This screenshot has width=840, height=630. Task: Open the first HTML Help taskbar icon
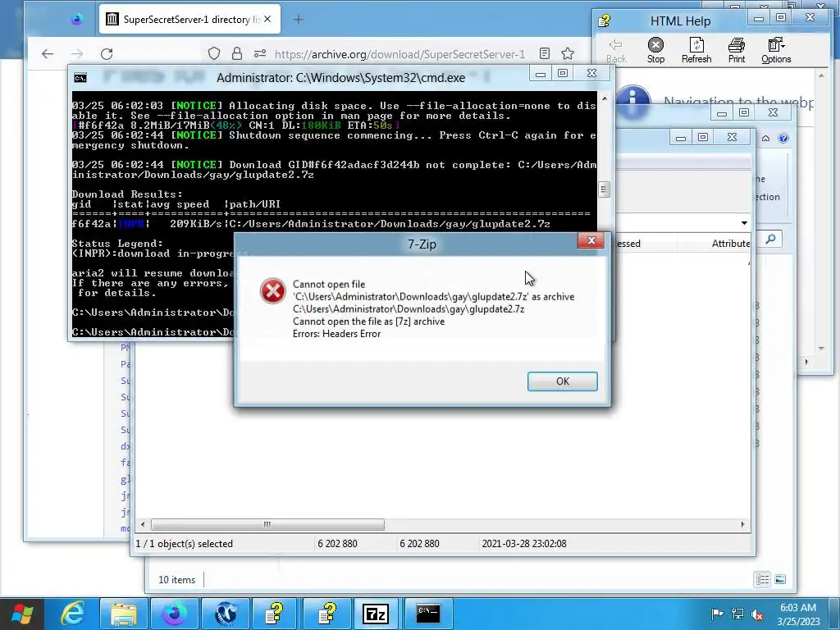276,614
